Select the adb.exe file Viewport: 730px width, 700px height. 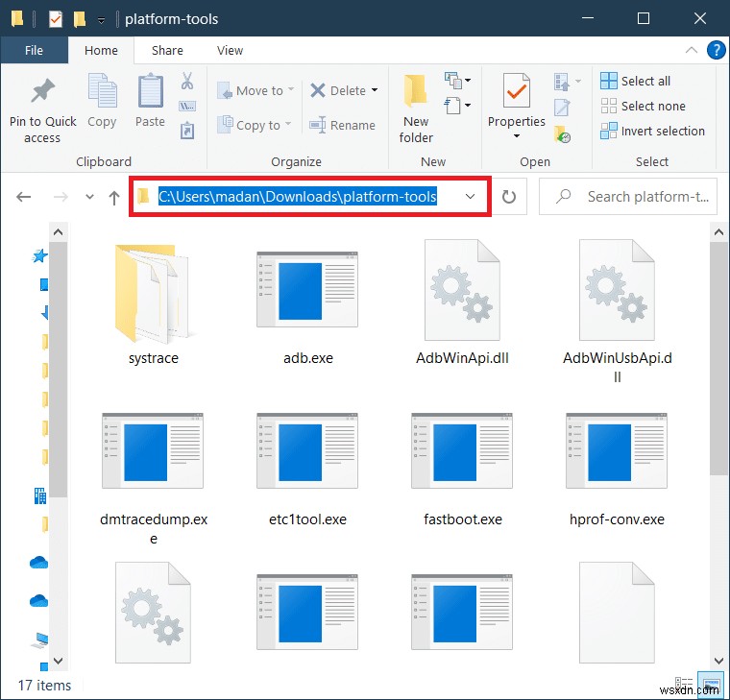pos(307,307)
